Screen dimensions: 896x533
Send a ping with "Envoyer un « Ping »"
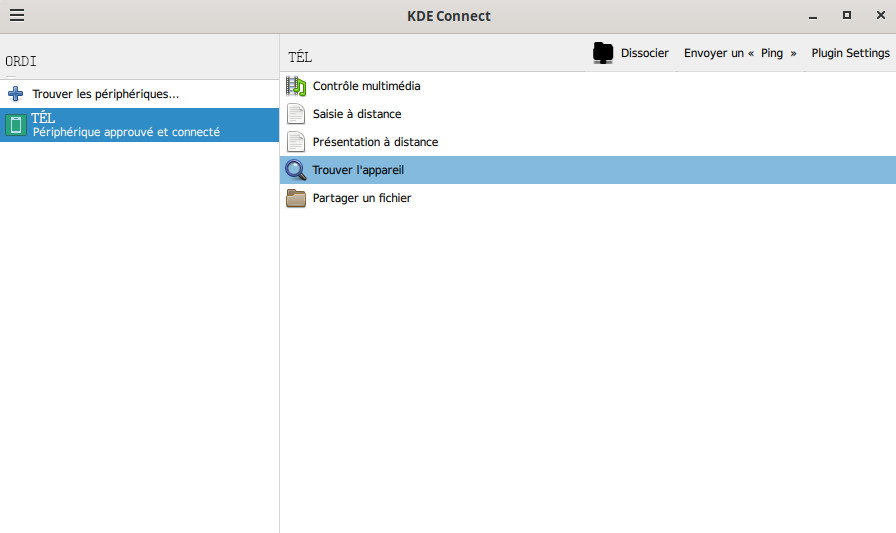pos(740,53)
